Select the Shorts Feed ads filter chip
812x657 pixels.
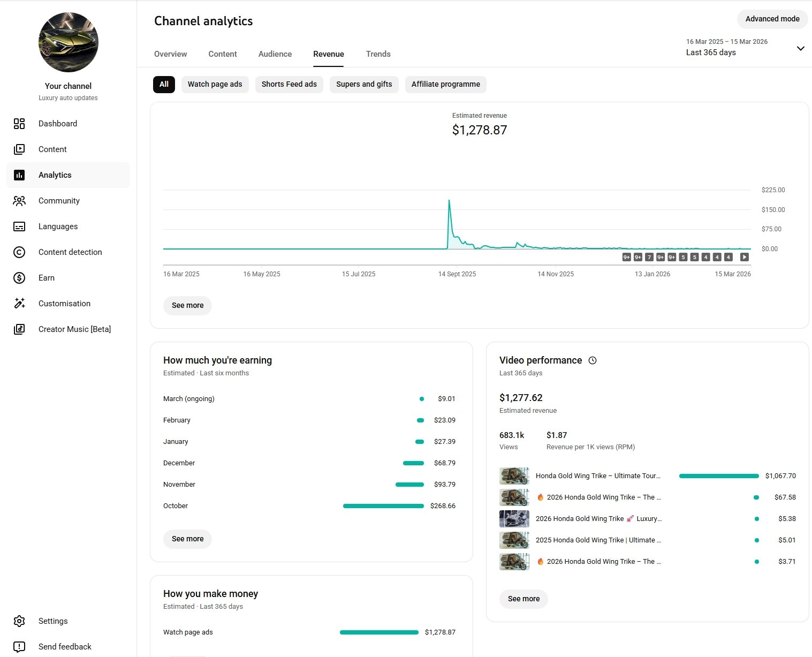[x=289, y=84]
